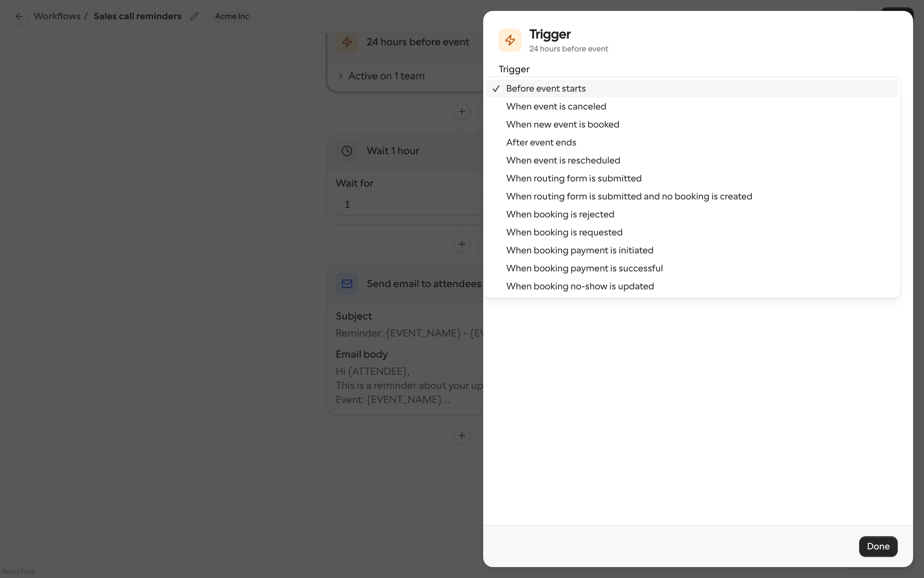Choose When booking payment is initiated
This screenshot has height=578, width=924.
[691, 250]
